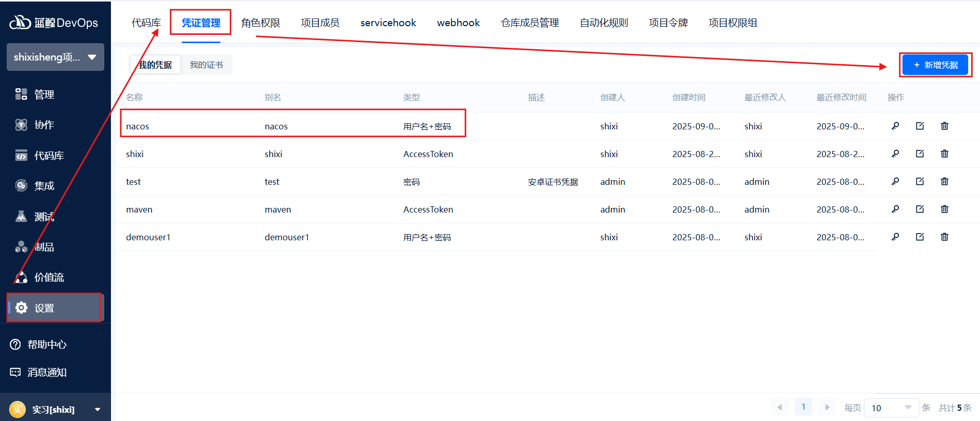Switch to the 我的证书 tab
The image size is (980, 421).
click(206, 65)
